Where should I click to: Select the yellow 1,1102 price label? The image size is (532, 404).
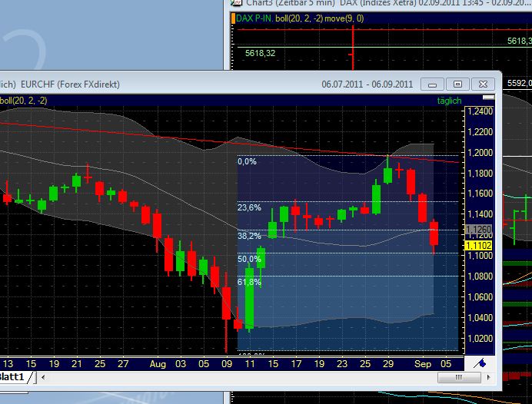(x=478, y=244)
